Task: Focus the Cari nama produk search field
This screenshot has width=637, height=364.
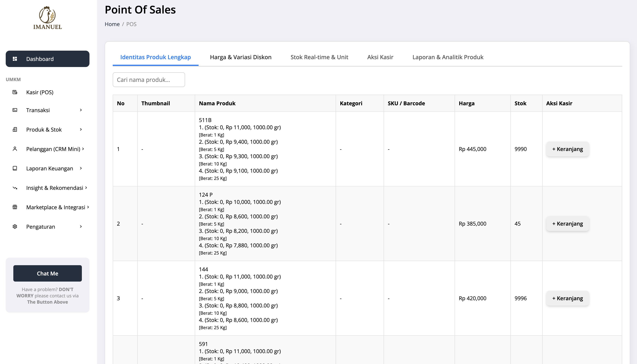Action: tap(149, 80)
